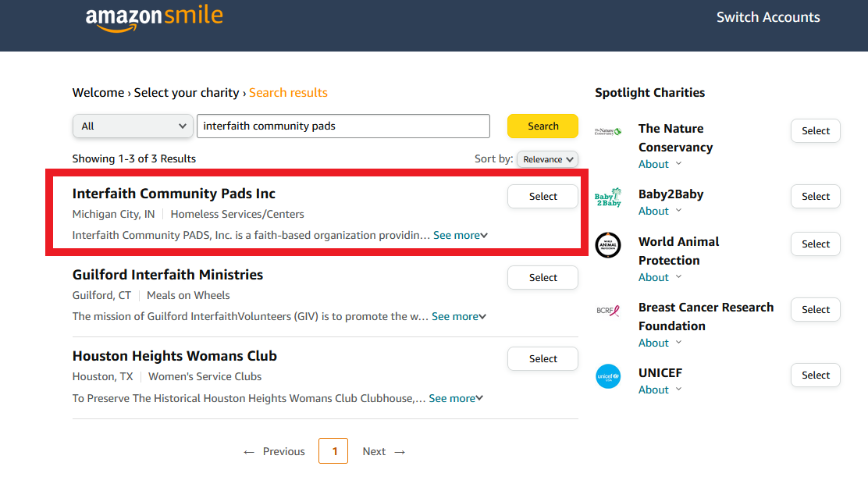
Task: Go to Next results page
Action: coord(384,452)
